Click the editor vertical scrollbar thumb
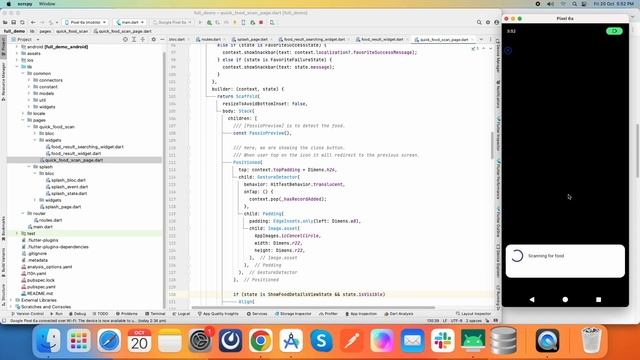This screenshot has height=360, width=640. click(x=492, y=145)
